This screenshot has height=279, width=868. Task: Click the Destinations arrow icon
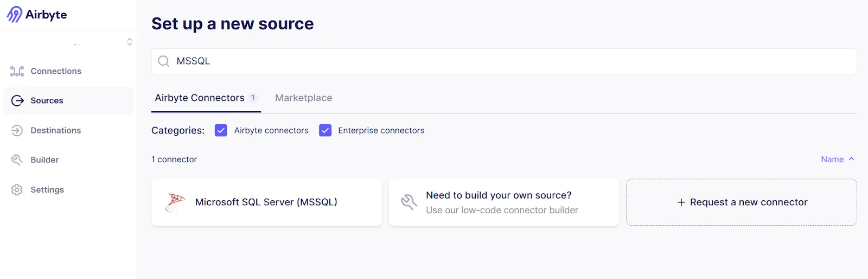pos(17,130)
